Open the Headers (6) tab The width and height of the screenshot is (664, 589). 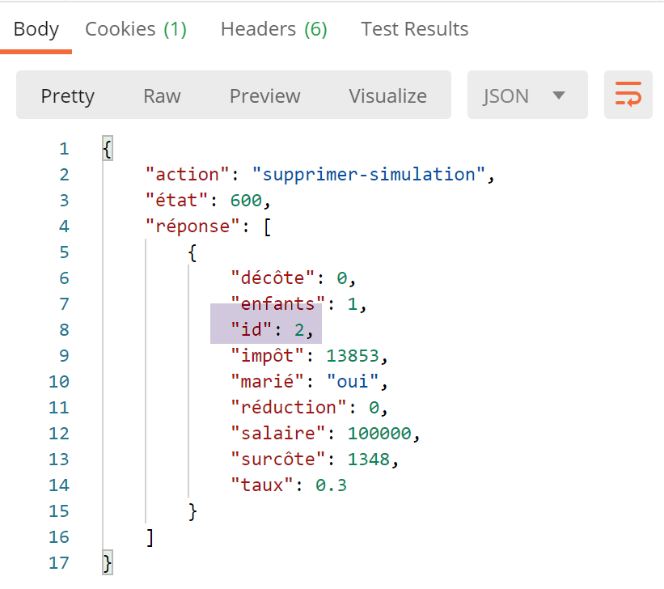(x=274, y=29)
